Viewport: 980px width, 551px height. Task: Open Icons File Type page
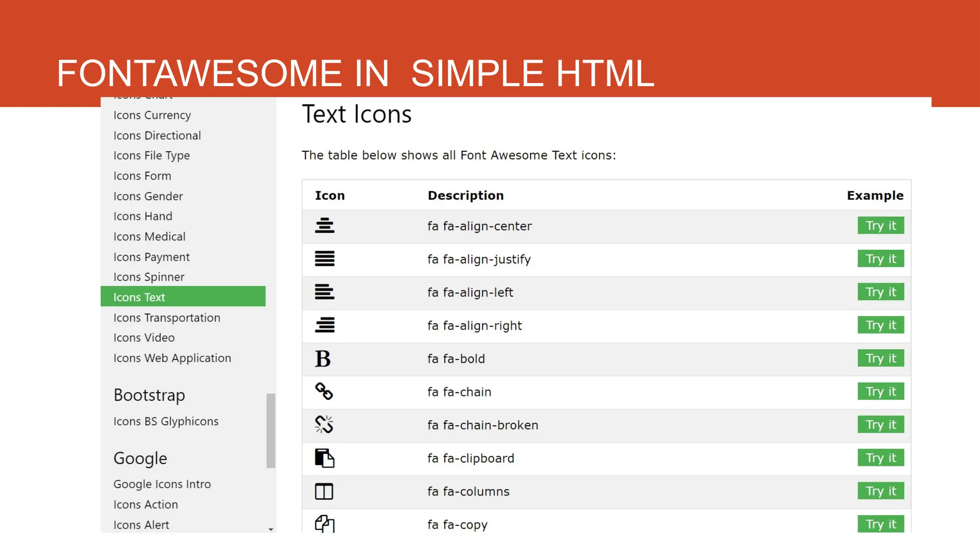[152, 155]
